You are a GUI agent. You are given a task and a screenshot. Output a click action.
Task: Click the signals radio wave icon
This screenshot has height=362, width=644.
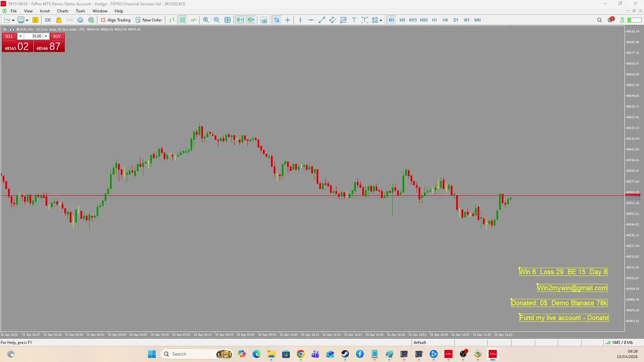click(x=69, y=20)
